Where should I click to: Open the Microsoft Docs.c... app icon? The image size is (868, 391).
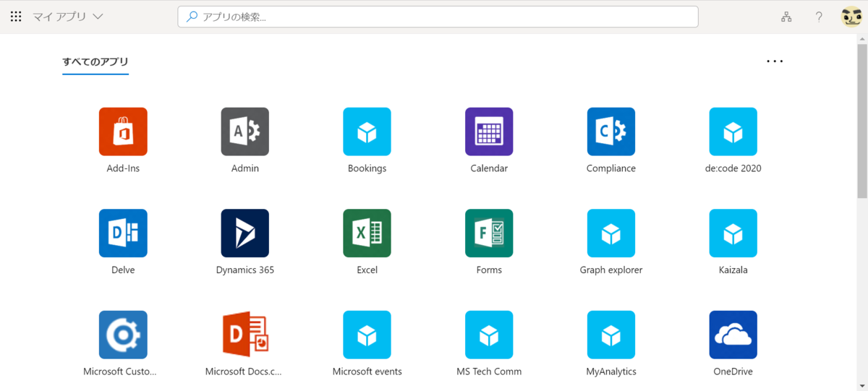click(245, 335)
